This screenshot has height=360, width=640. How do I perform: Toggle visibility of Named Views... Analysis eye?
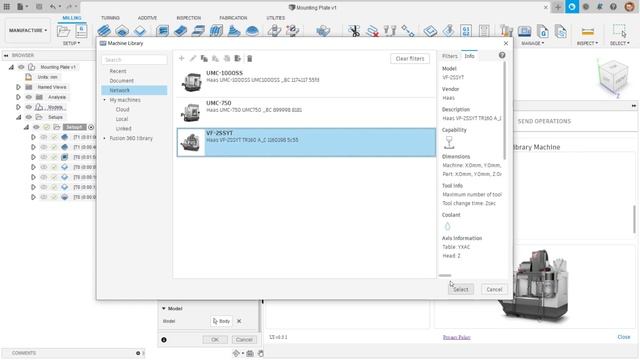[x=29, y=97]
